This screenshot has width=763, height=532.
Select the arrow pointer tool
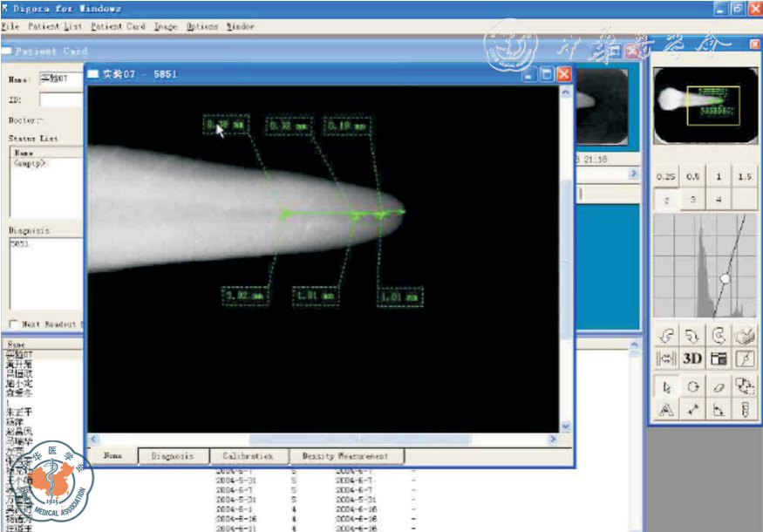pos(666,385)
